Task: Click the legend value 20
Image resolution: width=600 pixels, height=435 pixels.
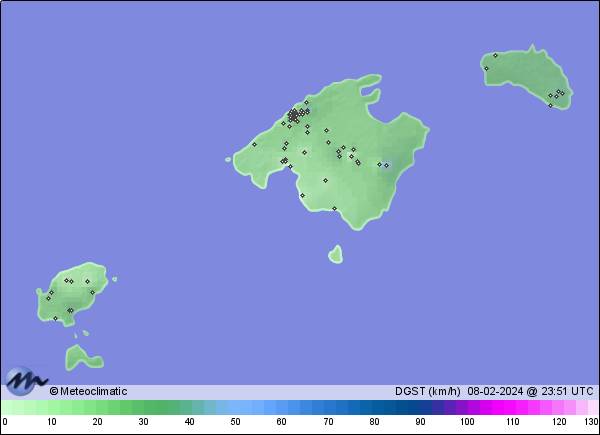Action: [97, 422]
